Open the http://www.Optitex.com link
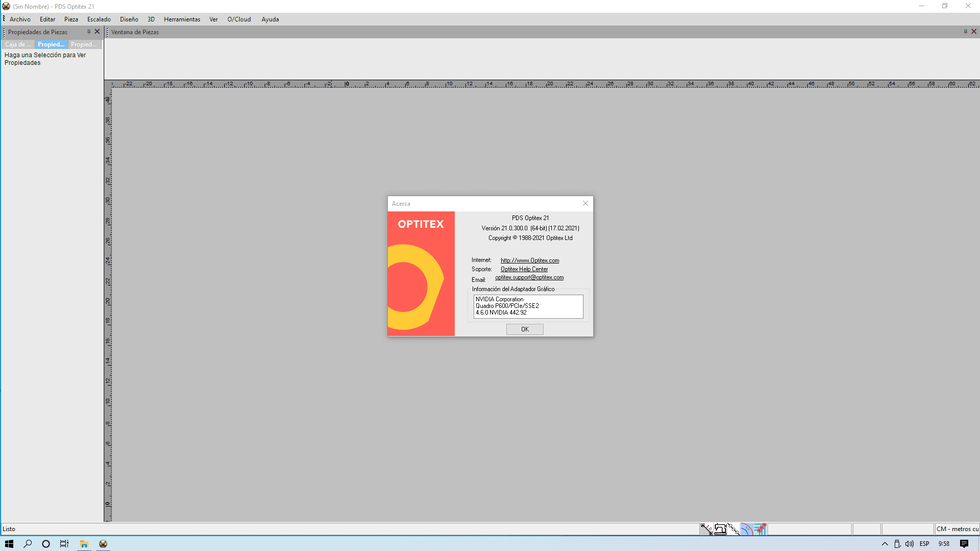Screen dimensions: 980x551 [x=529, y=260]
